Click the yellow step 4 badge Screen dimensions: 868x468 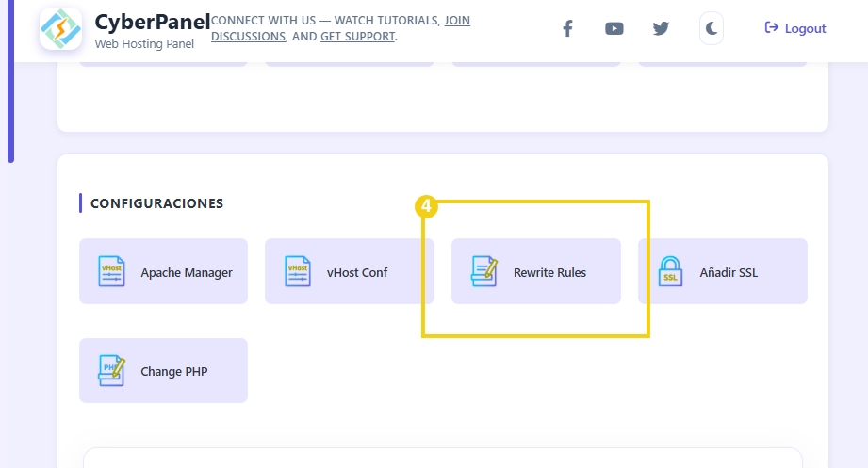click(x=426, y=205)
